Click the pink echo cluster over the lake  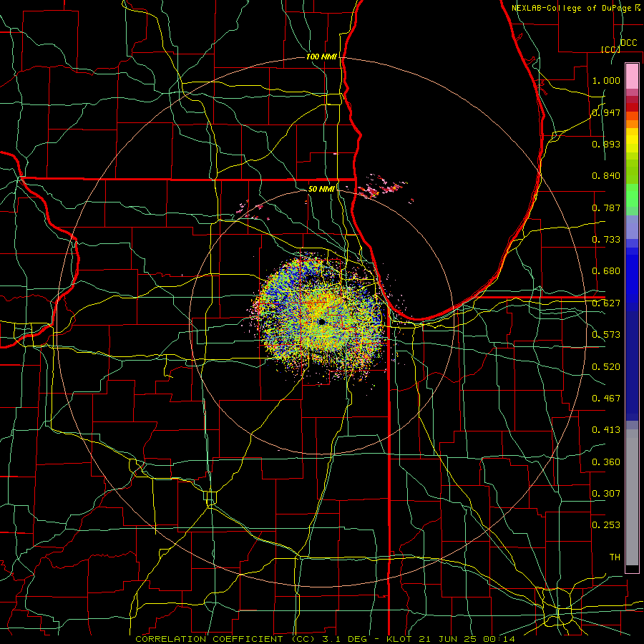[381, 188]
